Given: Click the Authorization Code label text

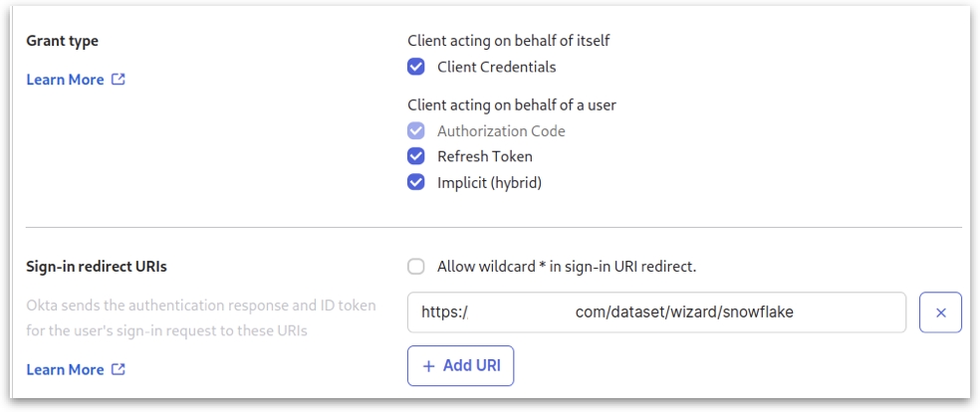Looking at the screenshot, I should [x=501, y=131].
